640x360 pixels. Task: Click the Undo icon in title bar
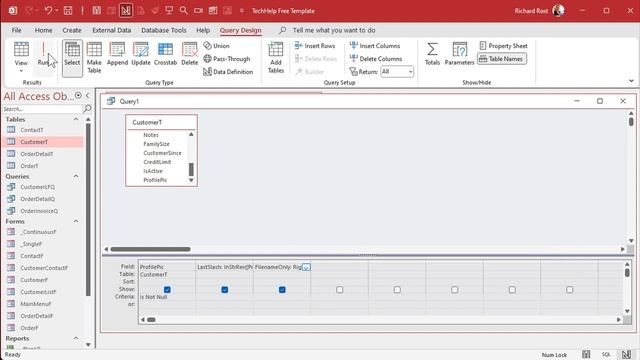click(x=48, y=11)
